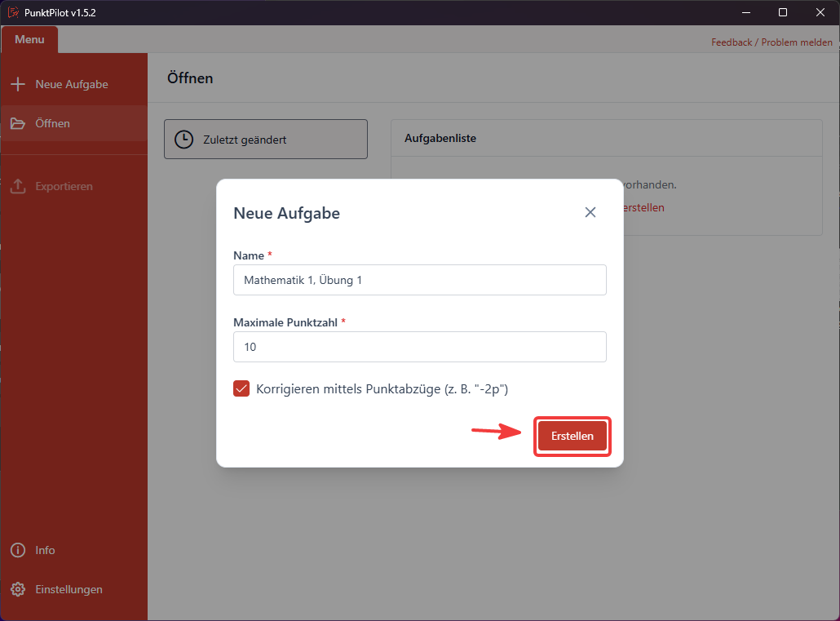Maximize the PunktPilot window

[783, 12]
